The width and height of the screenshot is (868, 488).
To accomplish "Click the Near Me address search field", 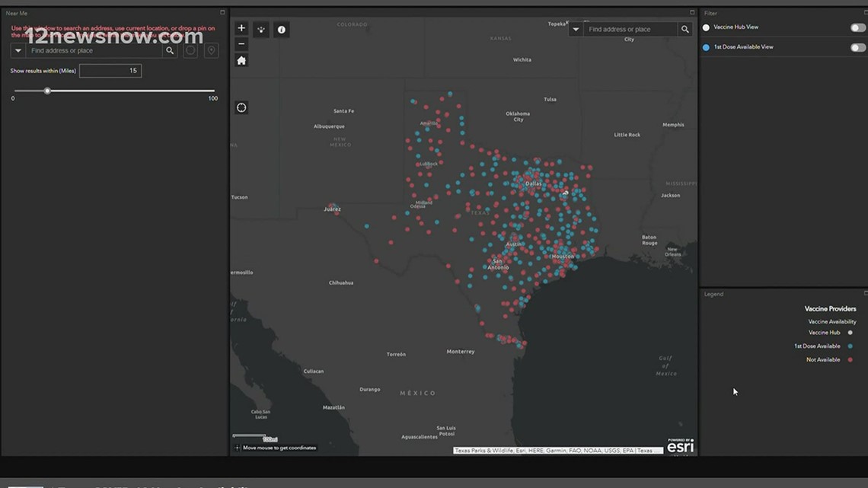I will point(94,50).
